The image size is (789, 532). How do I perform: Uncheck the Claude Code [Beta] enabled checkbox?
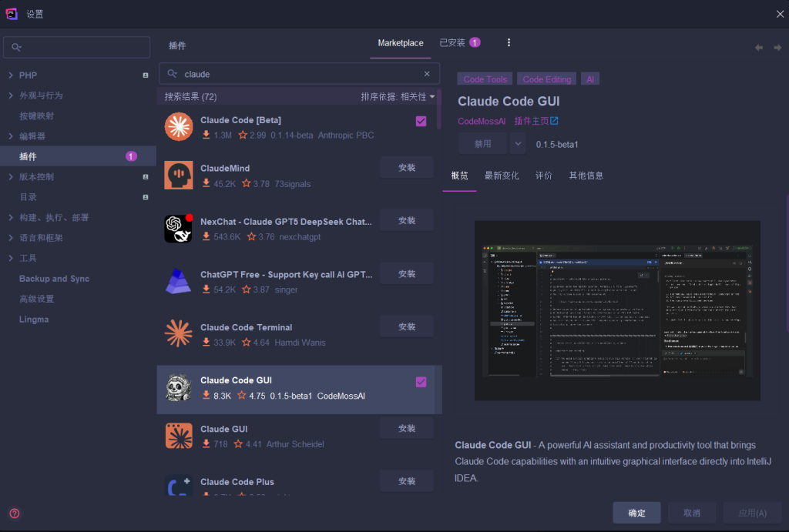(x=421, y=122)
